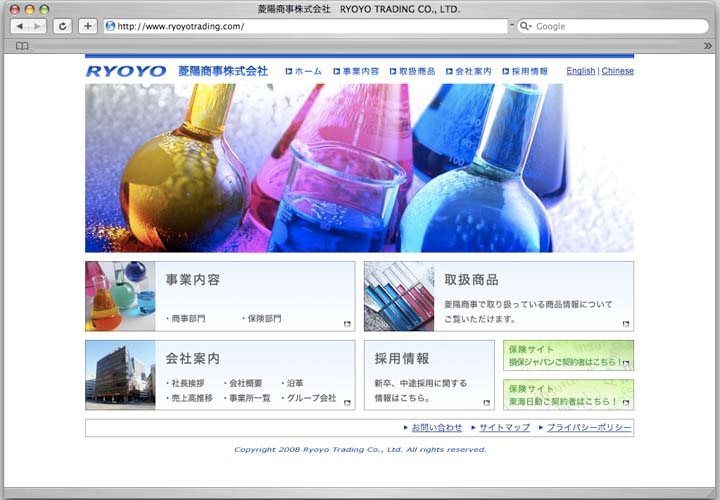This screenshot has width=720, height=500.
Task: Switch to the English version link
Action: point(580,71)
